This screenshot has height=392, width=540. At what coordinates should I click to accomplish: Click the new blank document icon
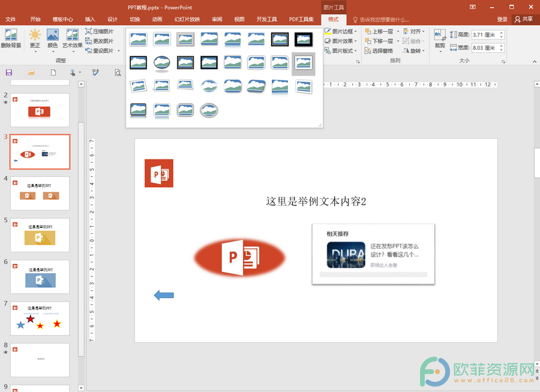click(x=53, y=73)
